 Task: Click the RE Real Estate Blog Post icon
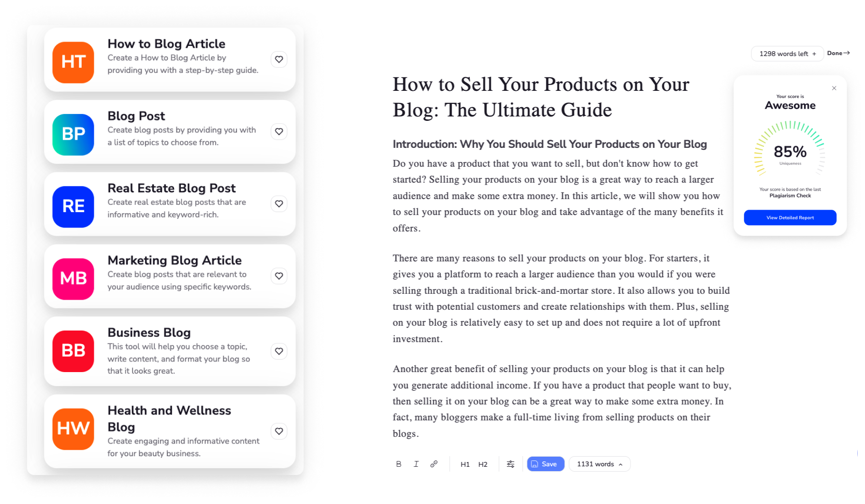(73, 207)
